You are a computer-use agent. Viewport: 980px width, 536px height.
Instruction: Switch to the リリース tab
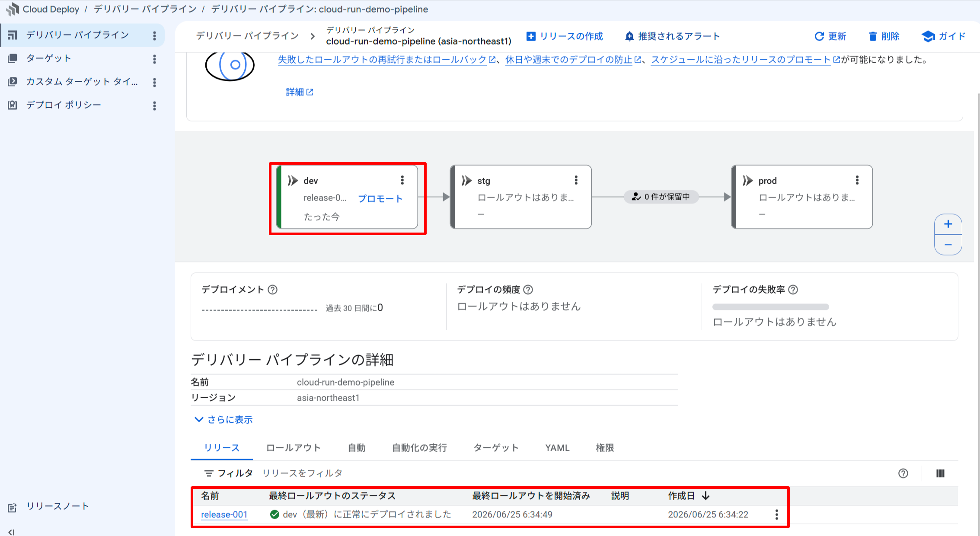[x=222, y=448]
